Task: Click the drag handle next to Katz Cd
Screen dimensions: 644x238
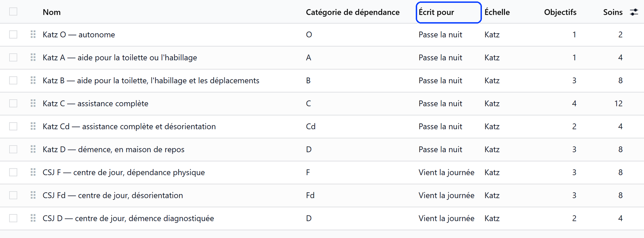Action: 33,126
